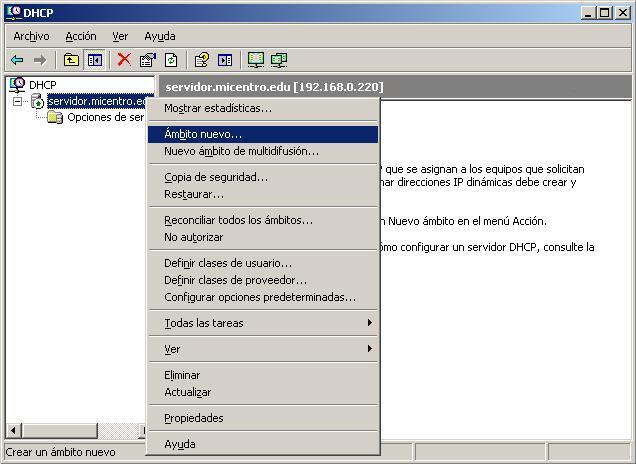Select Ámbito nuevo from context menu
This screenshot has width=636, height=464.
pyautogui.click(x=203, y=134)
